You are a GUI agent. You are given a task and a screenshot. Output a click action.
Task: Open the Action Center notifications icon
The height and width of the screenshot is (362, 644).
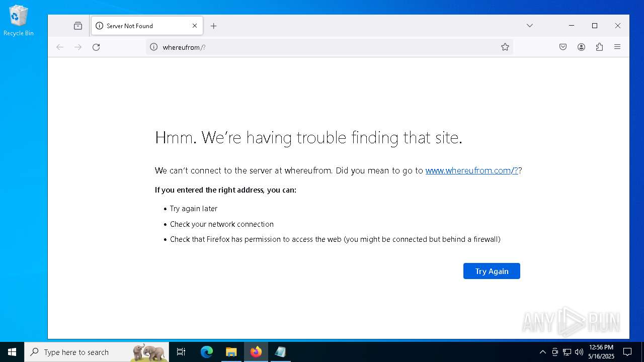coord(627,352)
